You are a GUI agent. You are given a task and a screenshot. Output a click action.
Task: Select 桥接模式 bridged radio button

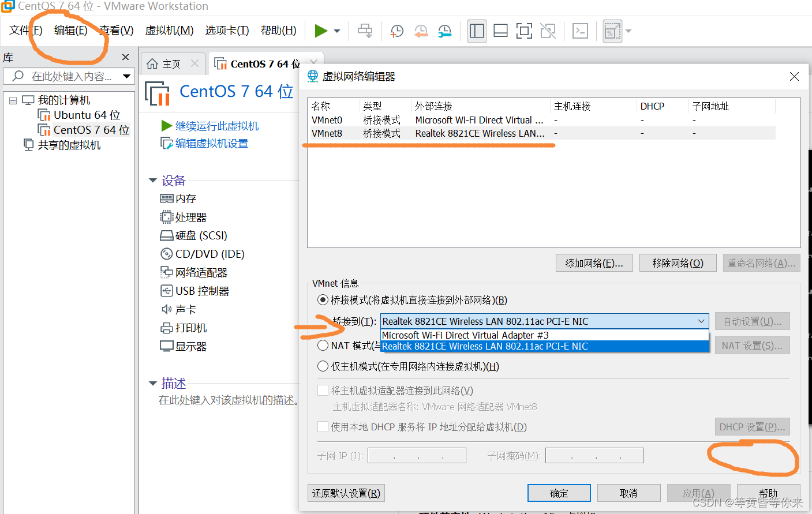tap(323, 300)
